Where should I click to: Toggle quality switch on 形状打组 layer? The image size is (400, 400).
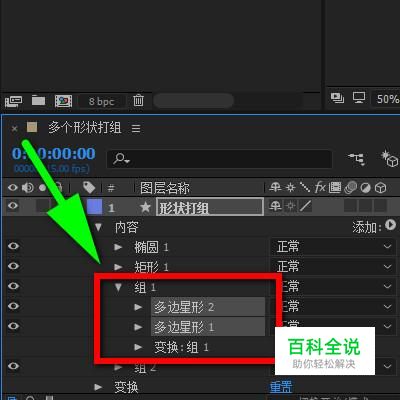pos(305,206)
